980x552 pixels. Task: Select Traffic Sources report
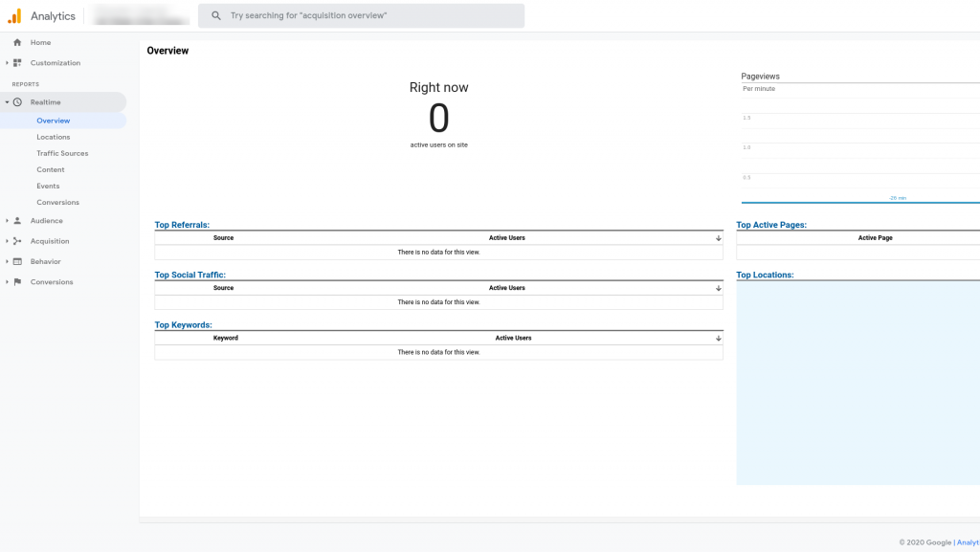(62, 153)
